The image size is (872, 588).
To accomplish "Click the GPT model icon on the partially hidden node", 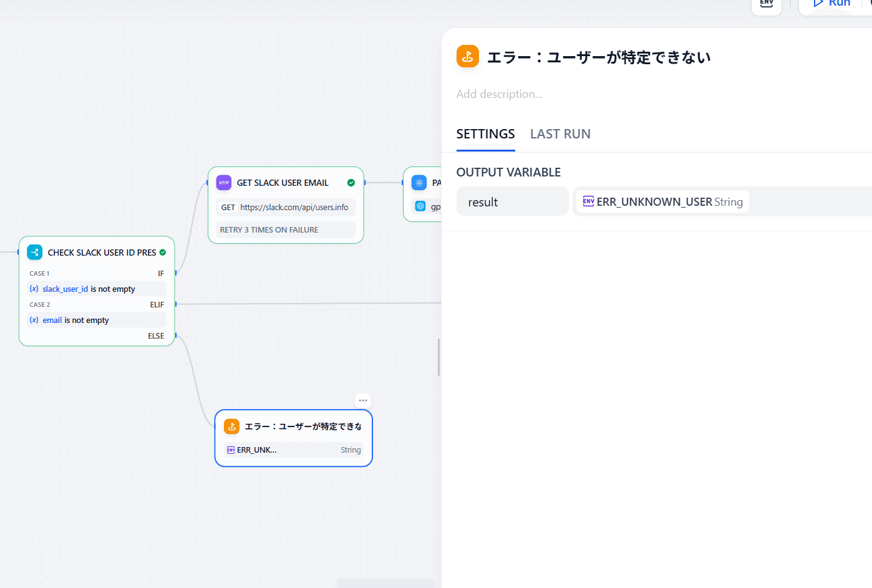I will click(x=420, y=206).
